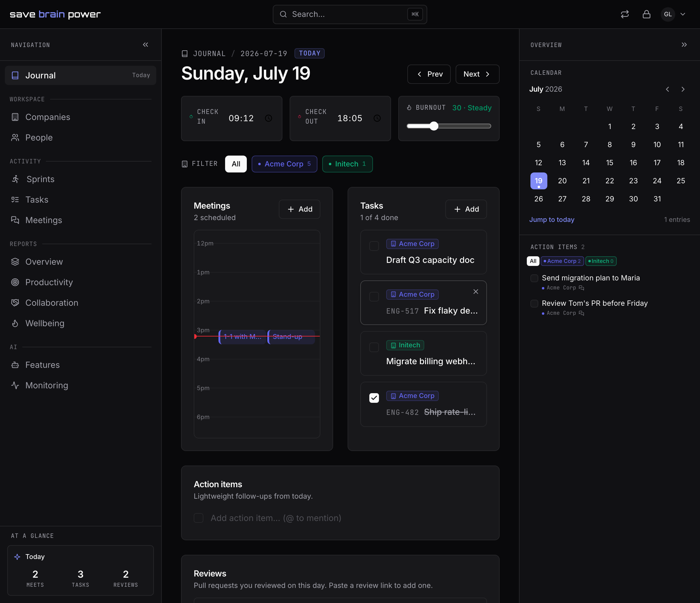This screenshot has width=700, height=603.
Task: Open Journal in the sidebar
Action: (x=80, y=75)
